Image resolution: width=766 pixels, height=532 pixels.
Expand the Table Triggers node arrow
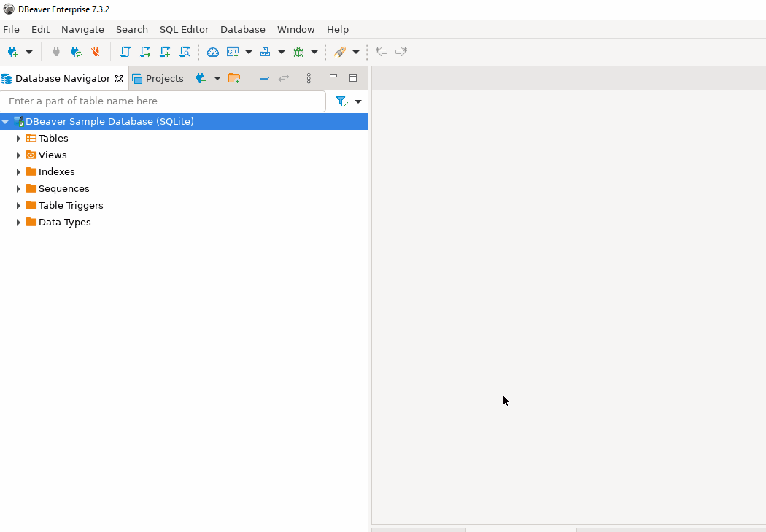point(18,206)
